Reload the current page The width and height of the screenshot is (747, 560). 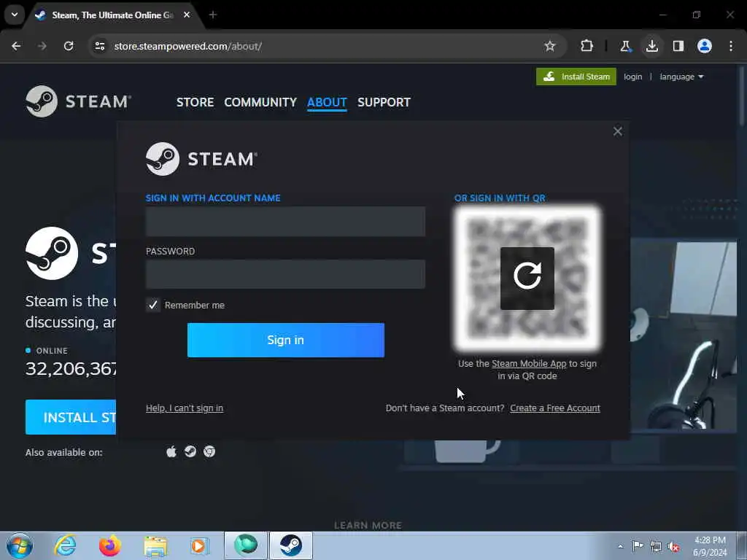[x=69, y=46]
